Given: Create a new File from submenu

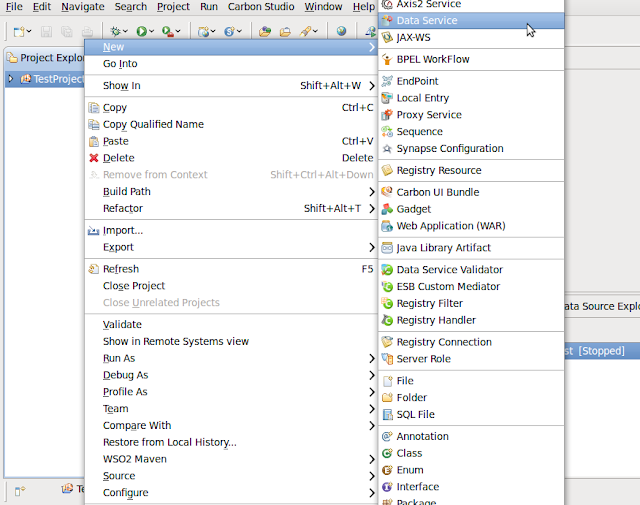Looking at the screenshot, I should point(471,381).
